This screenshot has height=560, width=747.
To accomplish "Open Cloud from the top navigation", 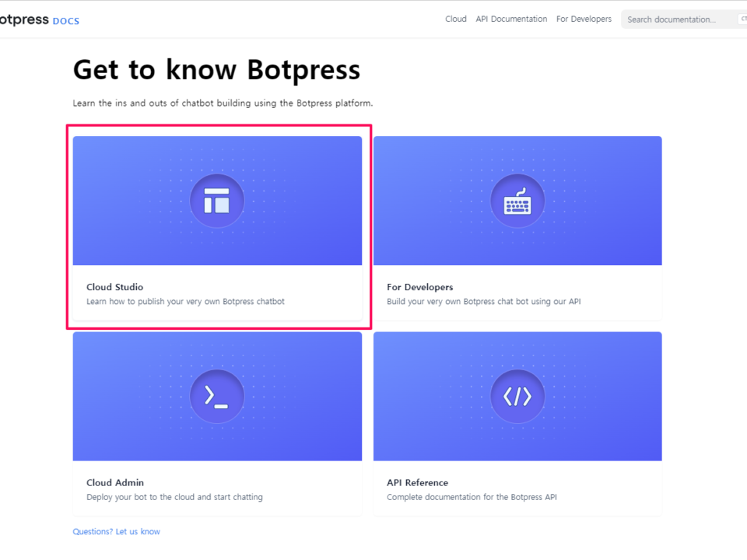I will coord(455,19).
